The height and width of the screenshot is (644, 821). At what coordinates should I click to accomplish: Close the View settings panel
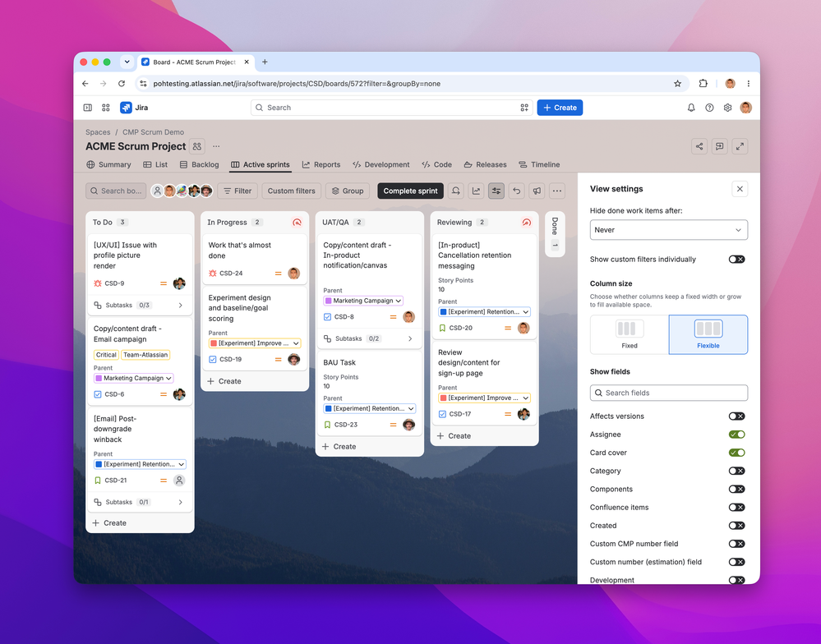pyautogui.click(x=740, y=189)
